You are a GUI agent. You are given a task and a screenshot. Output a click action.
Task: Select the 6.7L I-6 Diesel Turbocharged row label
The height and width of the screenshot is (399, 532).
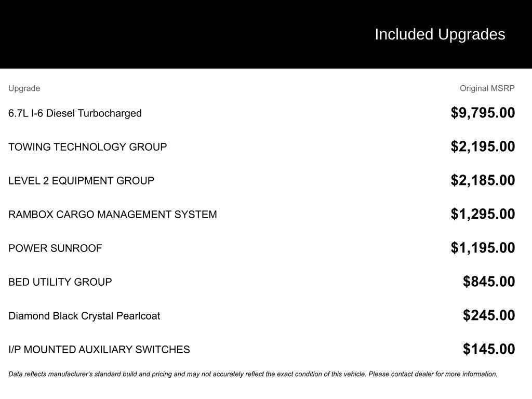click(75, 113)
